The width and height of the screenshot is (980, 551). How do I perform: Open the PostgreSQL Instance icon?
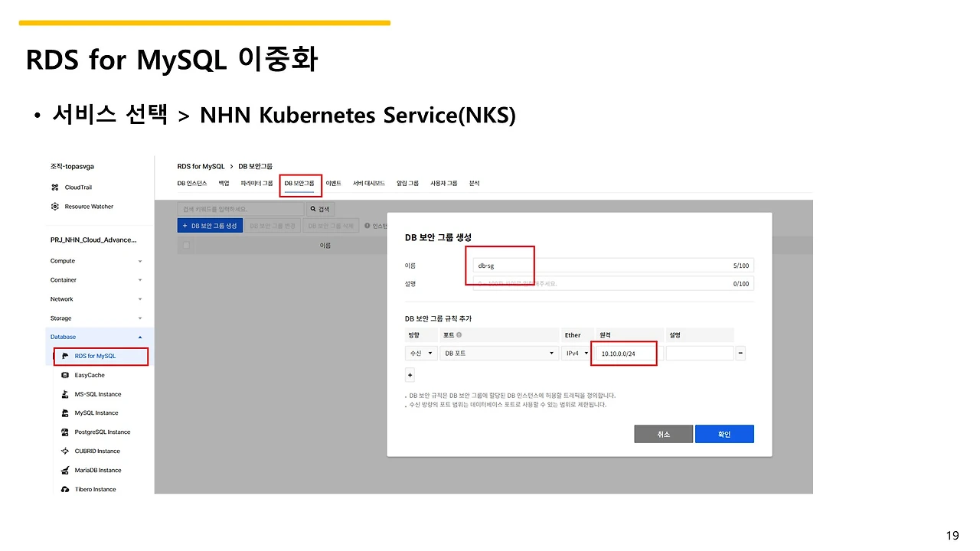pyautogui.click(x=65, y=432)
